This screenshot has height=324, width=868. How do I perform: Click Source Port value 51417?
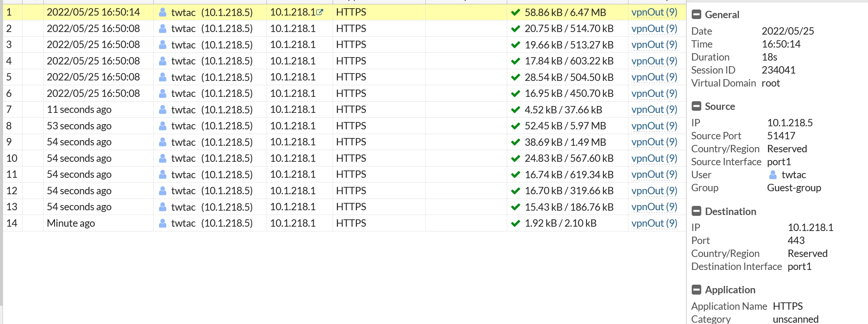(x=781, y=136)
